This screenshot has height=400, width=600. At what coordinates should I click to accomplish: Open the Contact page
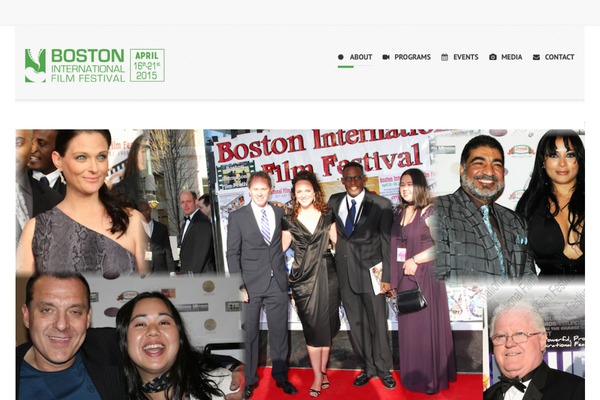point(559,57)
